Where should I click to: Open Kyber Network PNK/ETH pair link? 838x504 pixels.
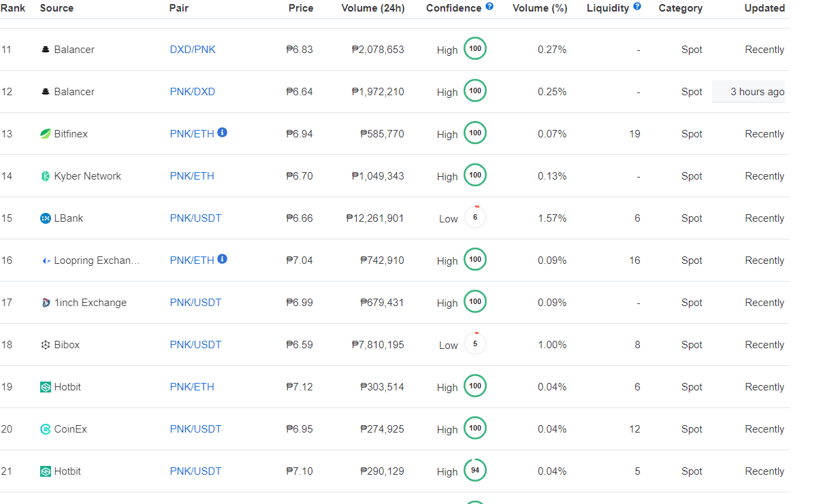(x=192, y=176)
